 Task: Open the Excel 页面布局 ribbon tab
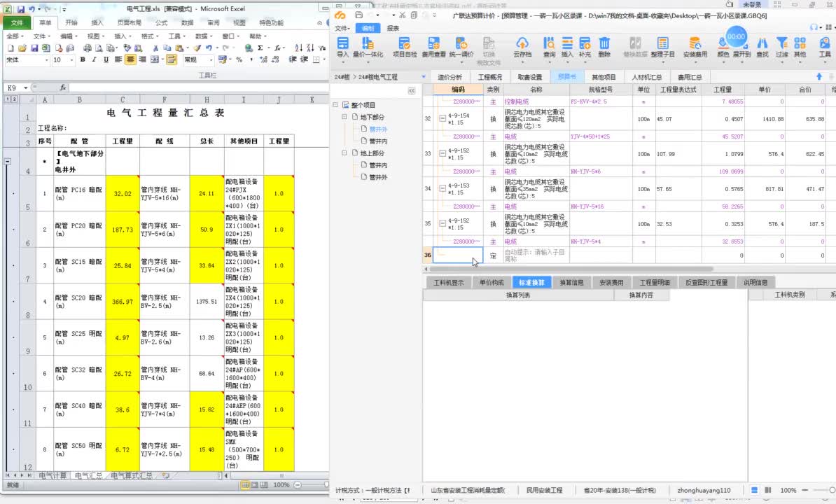[x=129, y=23]
